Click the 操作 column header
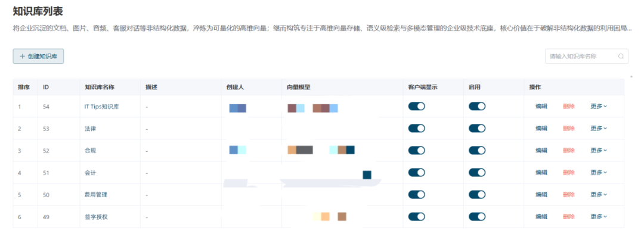644x237 pixels. pos(535,87)
